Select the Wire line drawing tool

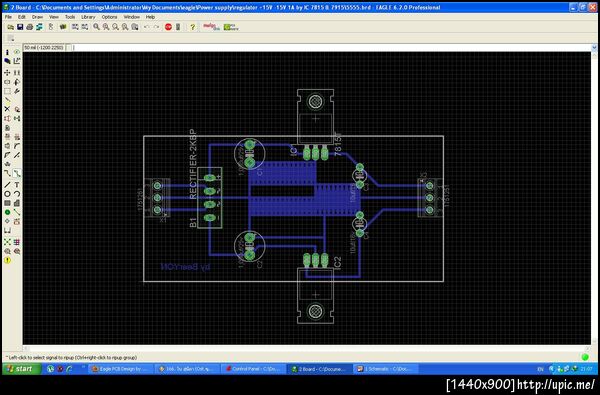[x=7, y=185]
